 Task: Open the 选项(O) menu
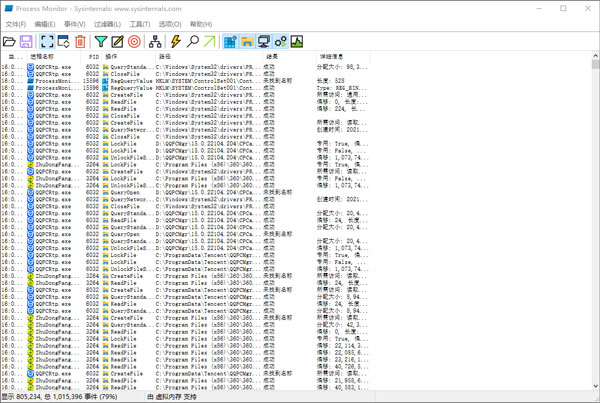click(x=170, y=24)
